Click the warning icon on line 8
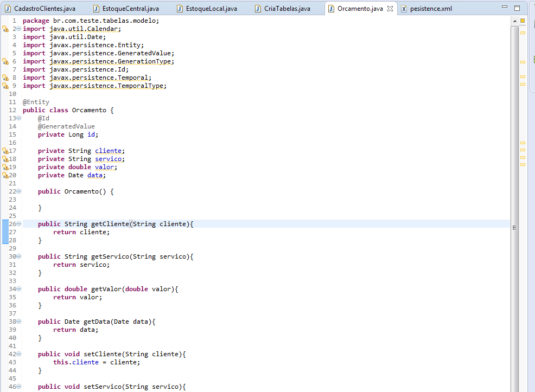Screen dimensions: 535x392 (x=5, y=78)
